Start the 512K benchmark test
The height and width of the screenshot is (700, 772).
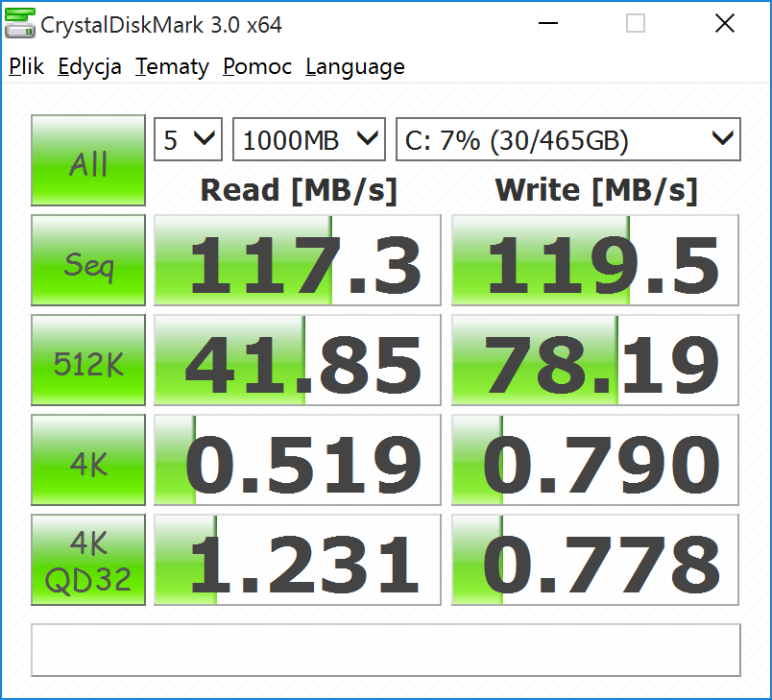point(88,360)
